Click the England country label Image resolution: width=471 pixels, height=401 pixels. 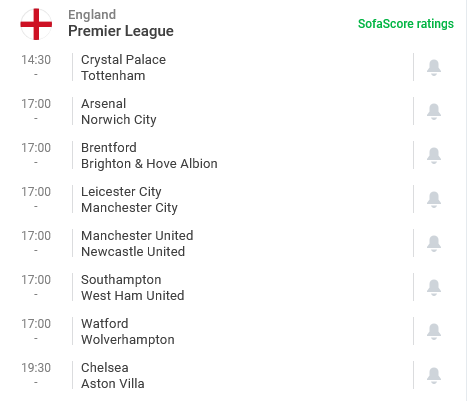coord(92,15)
